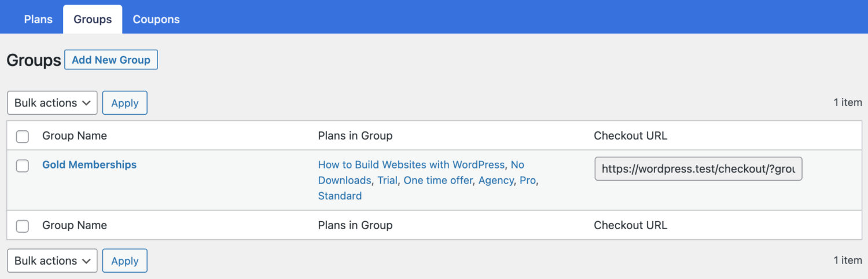Toggle the select-all checkbox in table header

23,137
